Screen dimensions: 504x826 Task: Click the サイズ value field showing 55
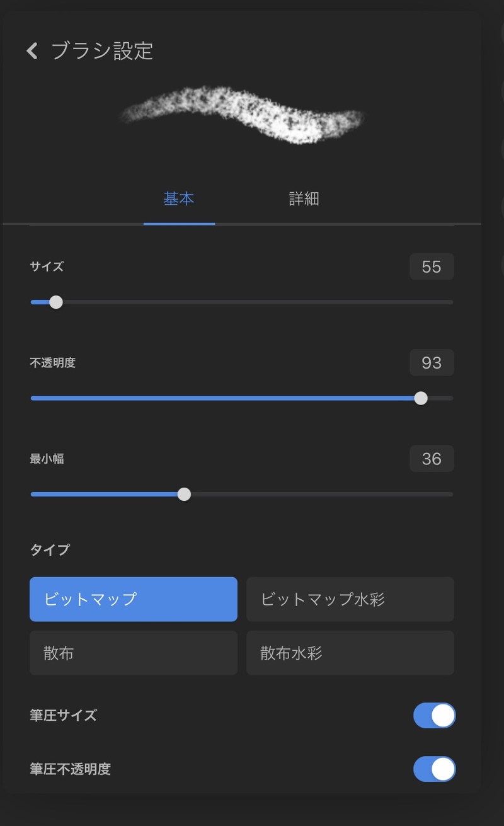click(x=432, y=267)
